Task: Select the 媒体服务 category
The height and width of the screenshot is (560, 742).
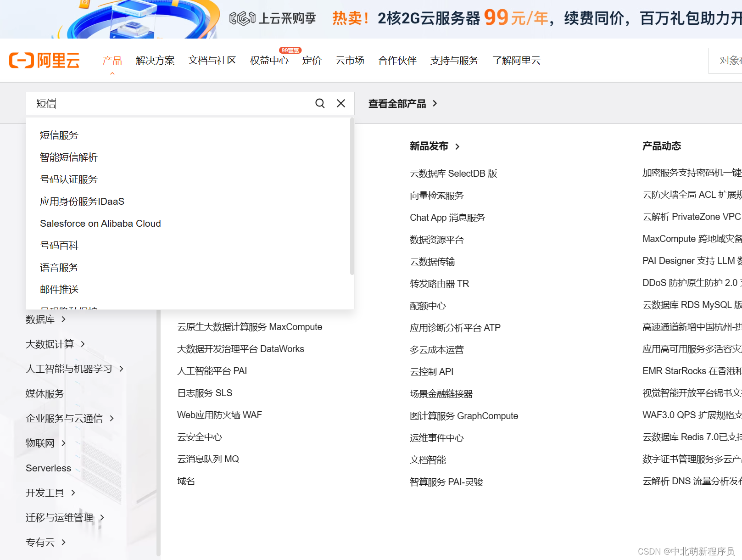Action: [x=45, y=394]
